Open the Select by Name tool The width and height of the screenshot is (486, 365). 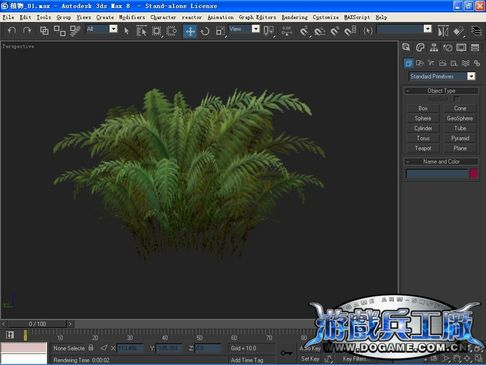[141, 31]
